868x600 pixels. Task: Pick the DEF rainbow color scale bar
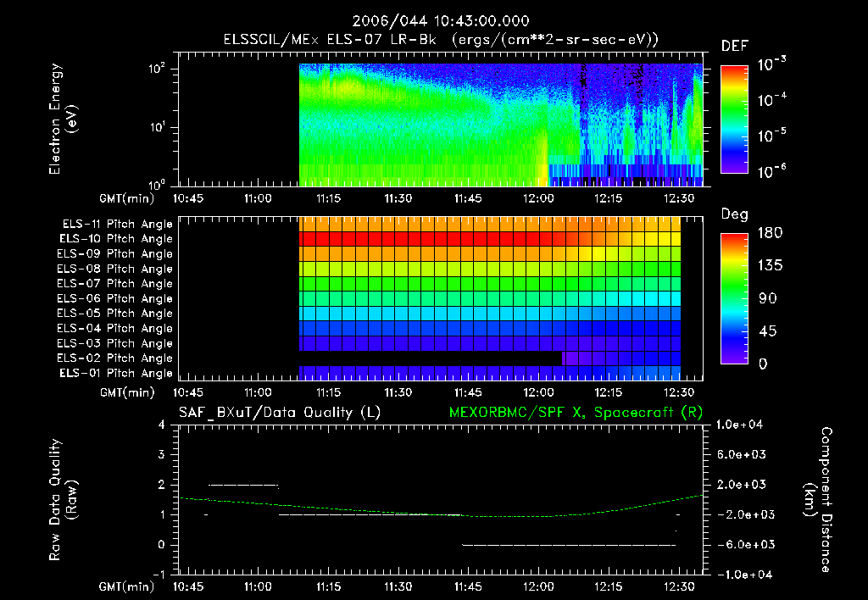pos(735,119)
